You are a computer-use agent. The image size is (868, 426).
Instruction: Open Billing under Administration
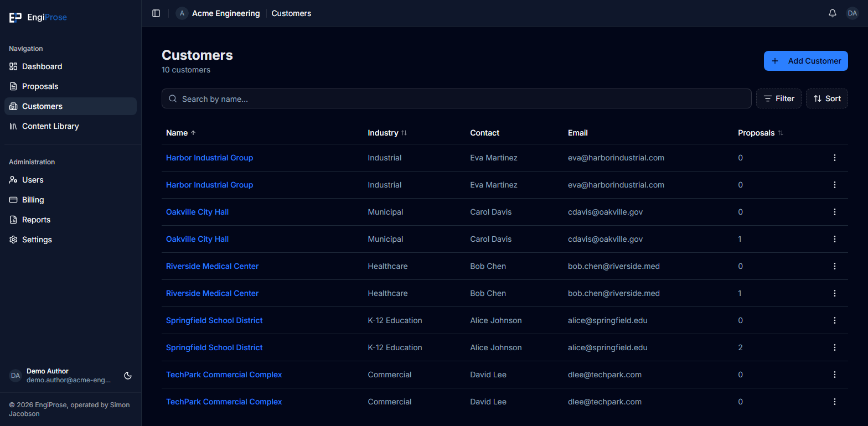70,200
